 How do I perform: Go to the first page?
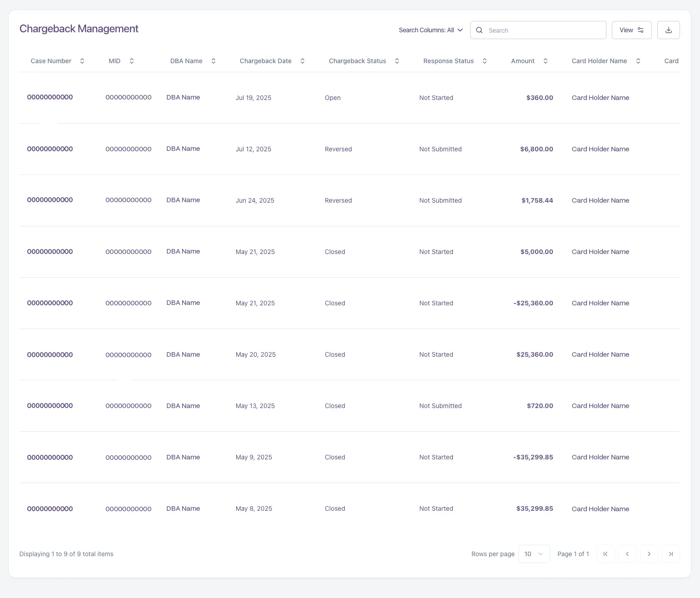pyautogui.click(x=605, y=554)
